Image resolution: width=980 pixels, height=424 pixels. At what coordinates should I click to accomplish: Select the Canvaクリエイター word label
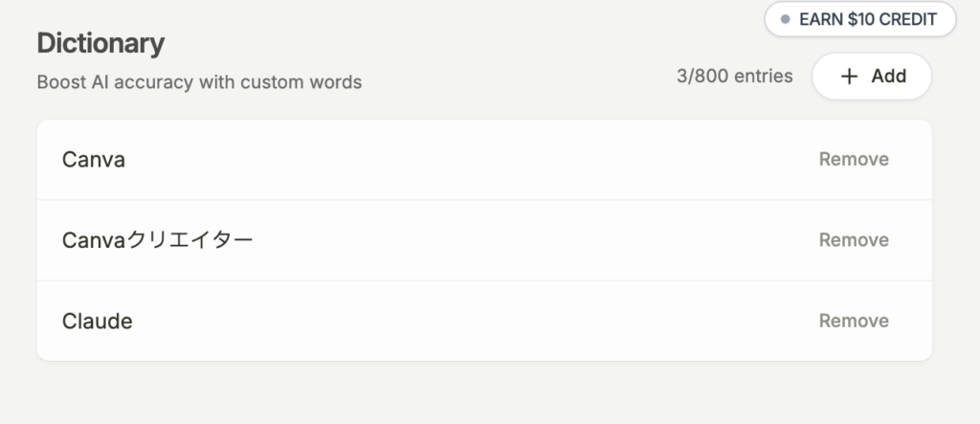coord(157,240)
